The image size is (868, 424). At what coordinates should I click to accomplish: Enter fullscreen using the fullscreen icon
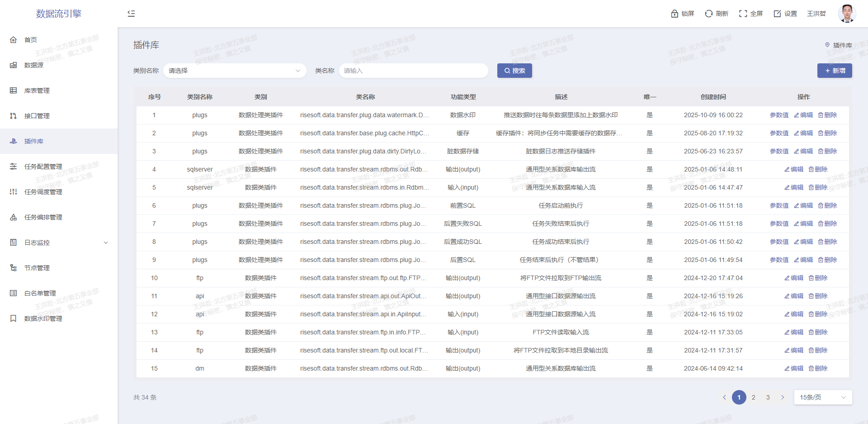(743, 14)
